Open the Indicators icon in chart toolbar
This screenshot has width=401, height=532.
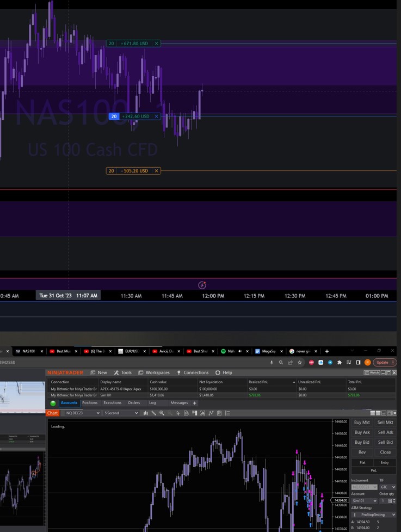click(211, 413)
